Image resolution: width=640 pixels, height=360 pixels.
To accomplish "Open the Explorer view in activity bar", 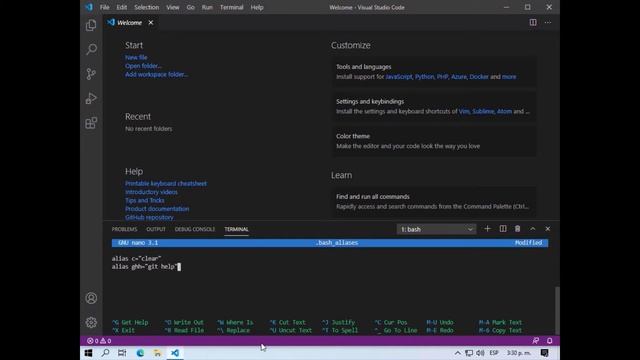I will [x=91, y=25].
